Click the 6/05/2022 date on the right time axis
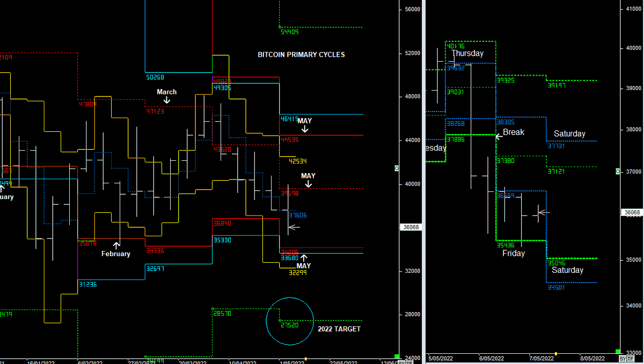This screenshot has width=644, height=364. click(x=491, y=358)
